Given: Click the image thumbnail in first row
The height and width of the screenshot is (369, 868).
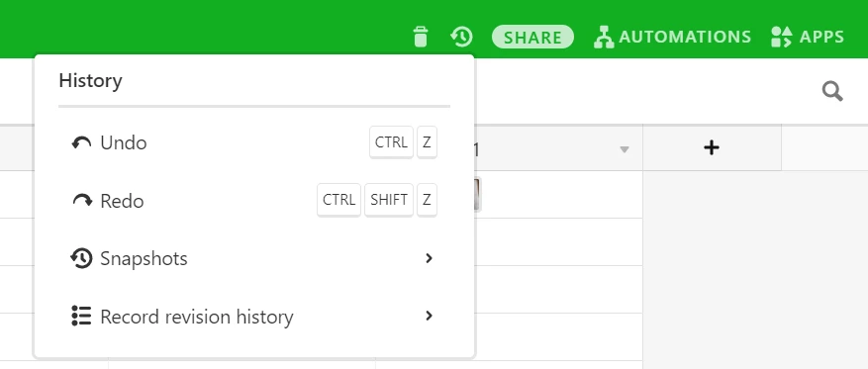Looking at the screenshot, I should [x=477, y=194].
